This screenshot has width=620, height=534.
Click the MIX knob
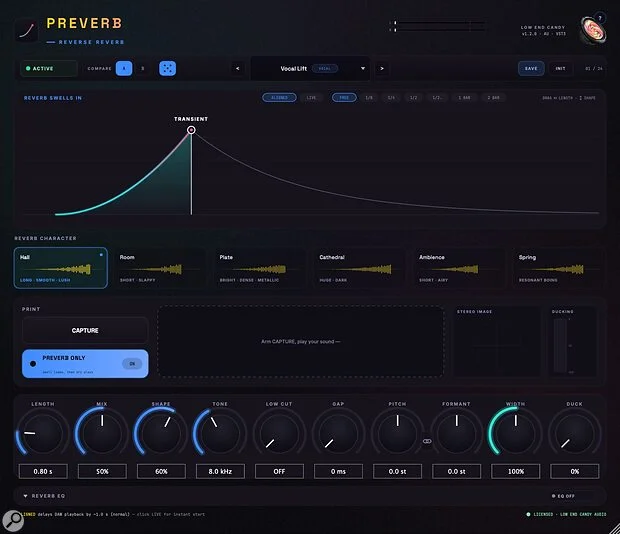pos(102,433)
